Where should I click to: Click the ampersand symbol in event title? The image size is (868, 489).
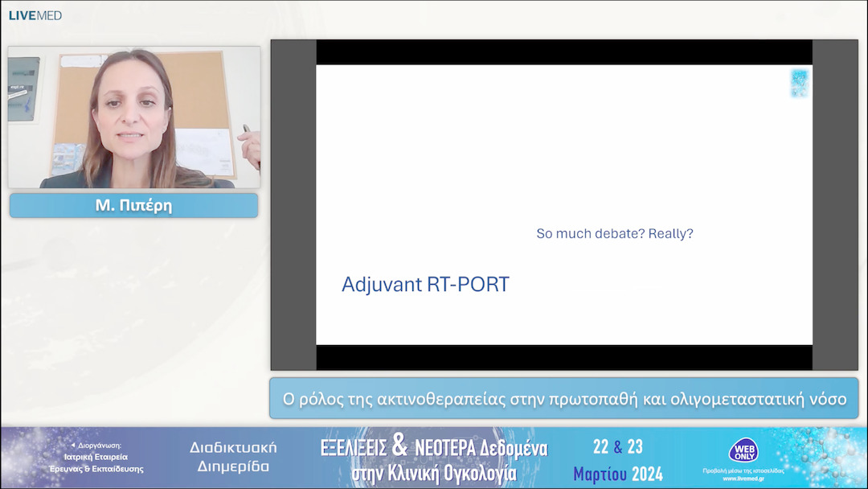(399, 446)
